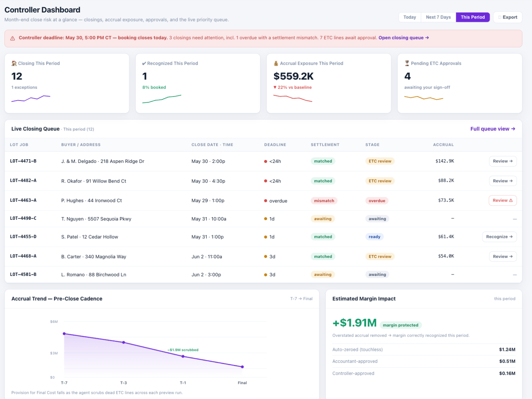Click lot ID LOT-4501-B

(x=23, y=274)
